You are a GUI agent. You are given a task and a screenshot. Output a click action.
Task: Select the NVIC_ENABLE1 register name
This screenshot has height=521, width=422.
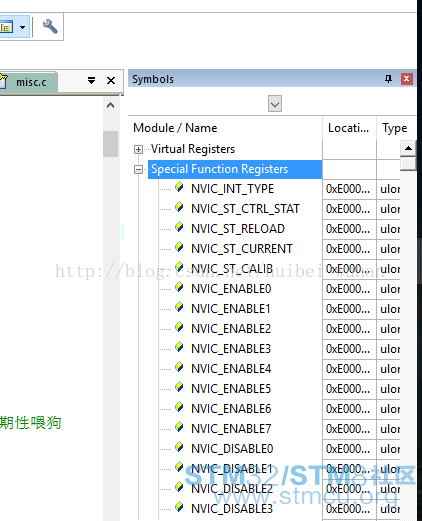231,309
